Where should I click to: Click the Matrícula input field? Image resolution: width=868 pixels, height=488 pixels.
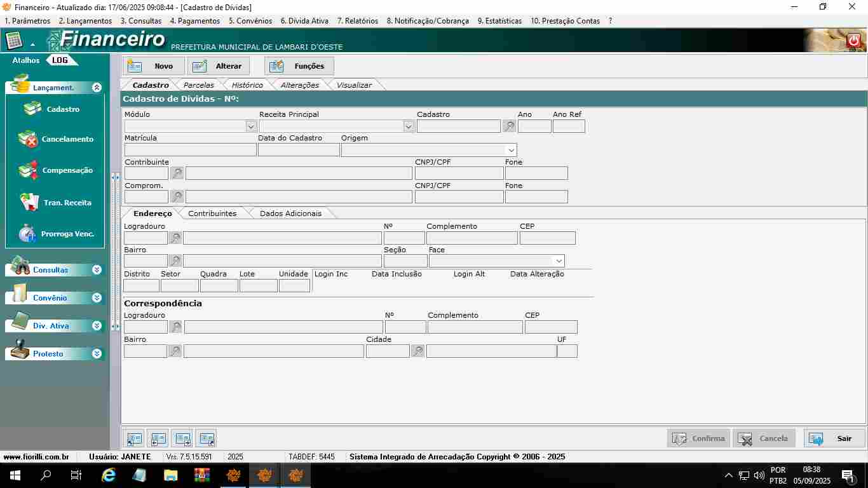tap(190, 150)
